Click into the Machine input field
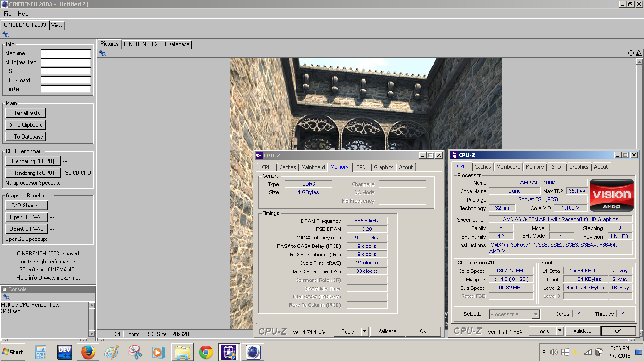This screenshot has width=644, height=362. (66, 53)
